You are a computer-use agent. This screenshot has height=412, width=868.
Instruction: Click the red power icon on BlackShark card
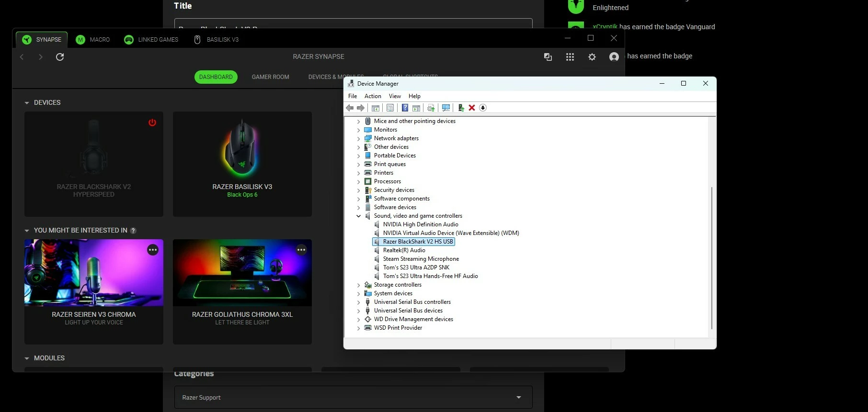tap(152, 122)
